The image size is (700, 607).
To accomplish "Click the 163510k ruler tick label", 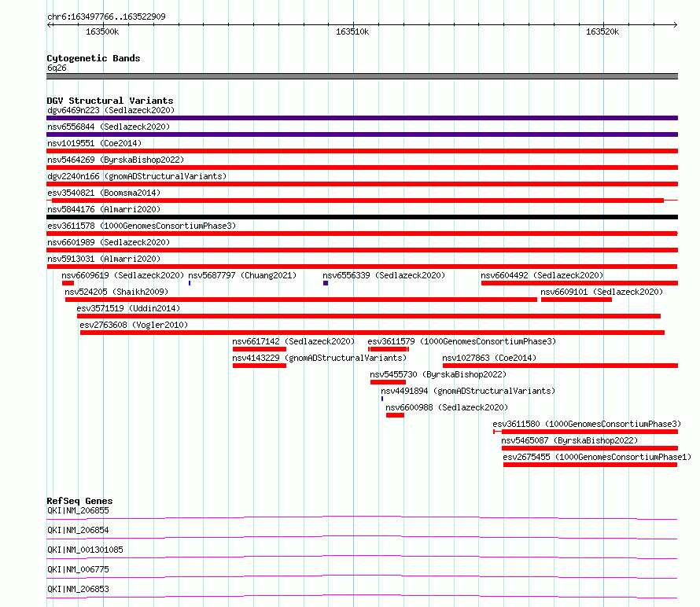I will pos(352,31).
